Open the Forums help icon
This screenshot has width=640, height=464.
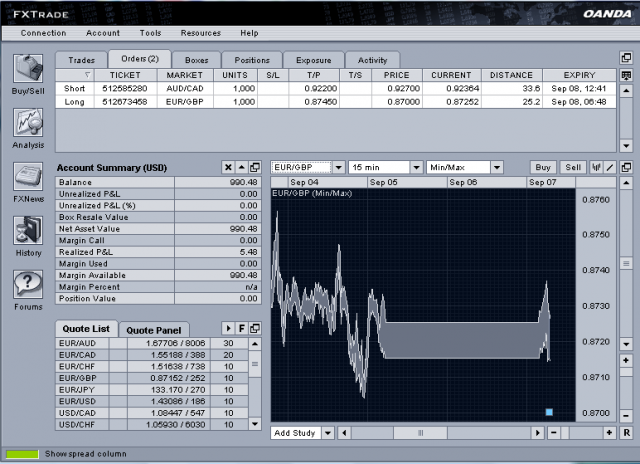pyautogui.click(x=28, y=284)
